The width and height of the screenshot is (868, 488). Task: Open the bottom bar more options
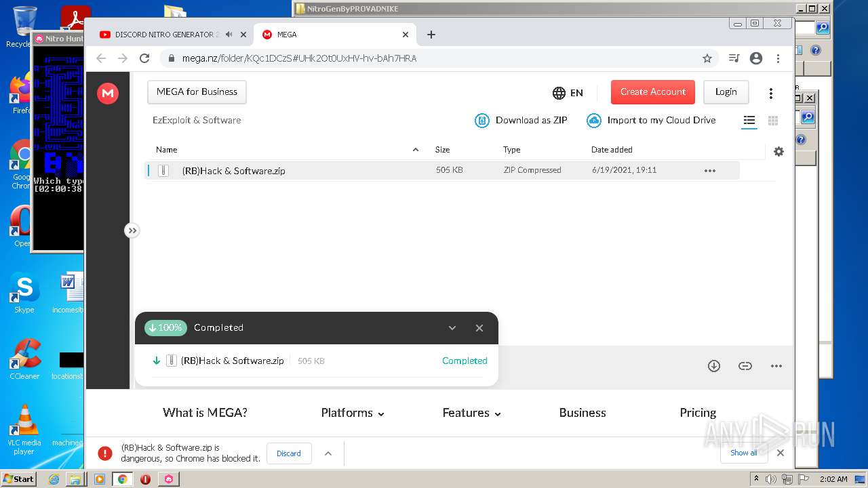[776, 366]
